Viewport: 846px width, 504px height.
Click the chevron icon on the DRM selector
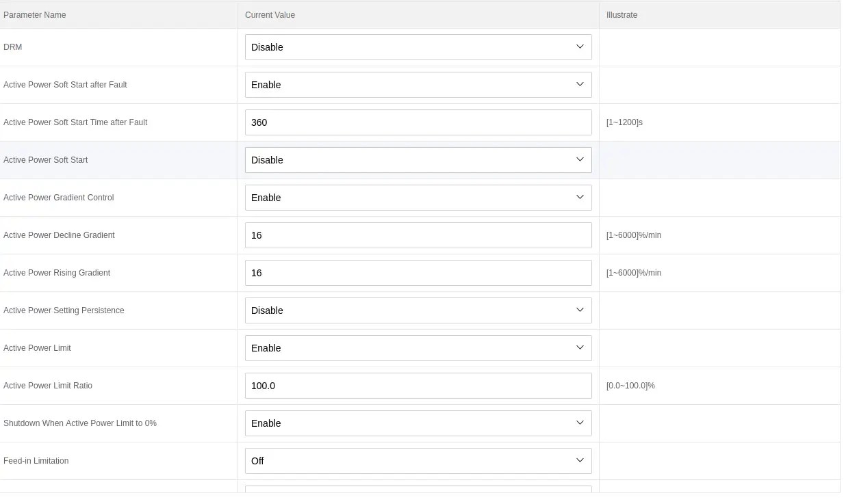point(580,47)
